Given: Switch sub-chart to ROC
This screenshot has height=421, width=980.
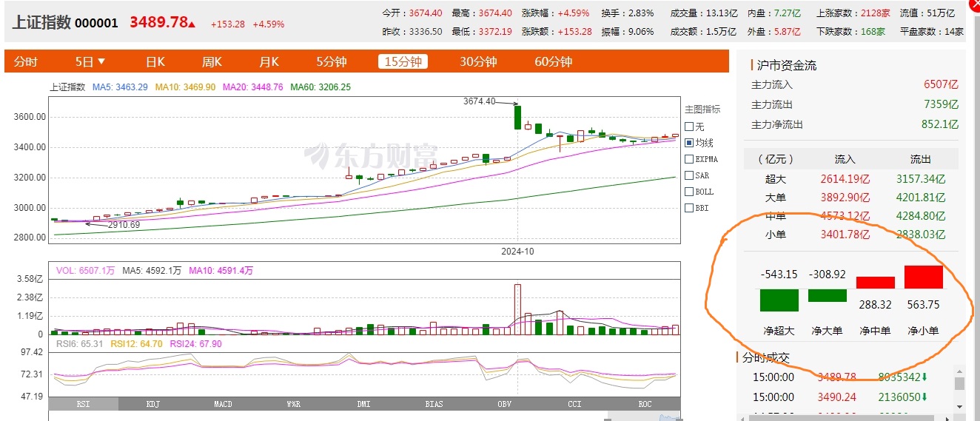Looking at the screenshot, I should coord(645,404).
